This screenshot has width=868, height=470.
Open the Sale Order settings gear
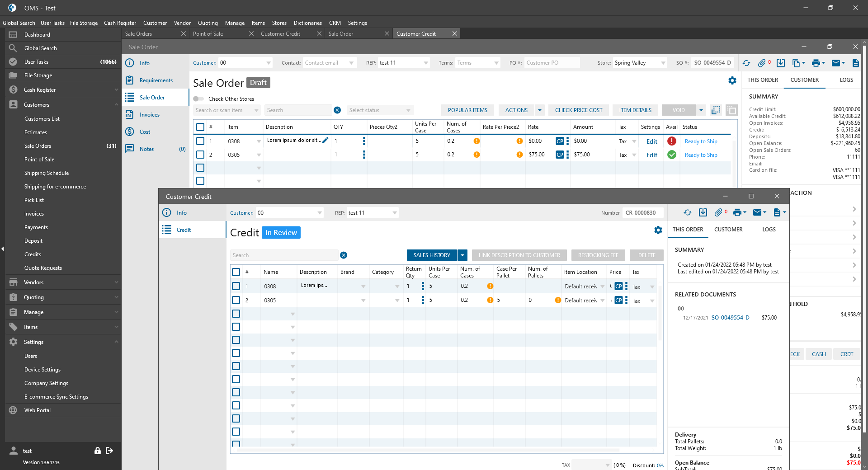click(732, 80)
